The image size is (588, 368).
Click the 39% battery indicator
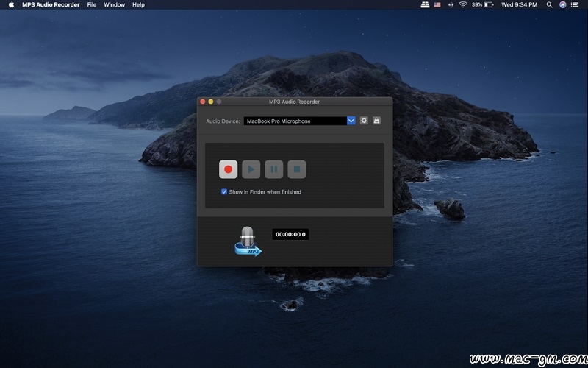click(482, 5)
